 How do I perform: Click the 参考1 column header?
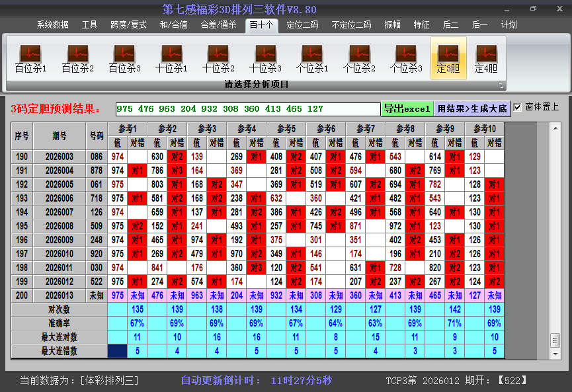pos(128,129)
